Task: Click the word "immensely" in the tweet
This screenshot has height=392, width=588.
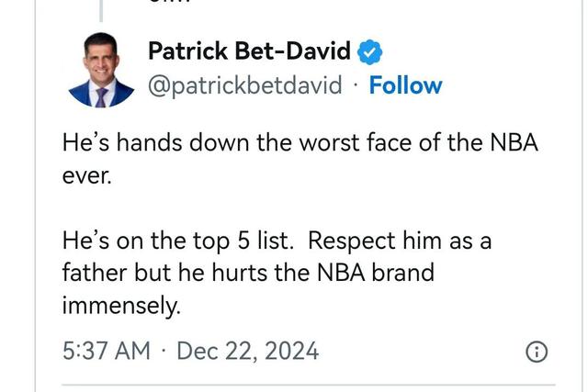Action: tap(120, 306)
